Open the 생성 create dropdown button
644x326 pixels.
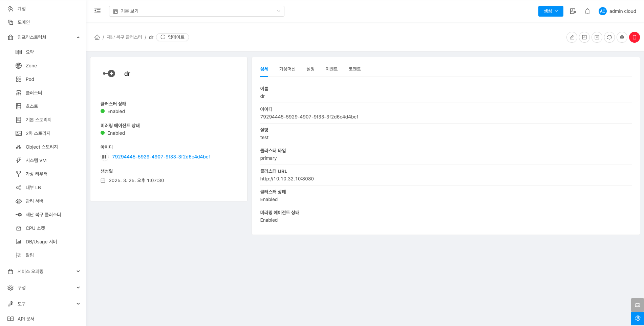point(551,11)
